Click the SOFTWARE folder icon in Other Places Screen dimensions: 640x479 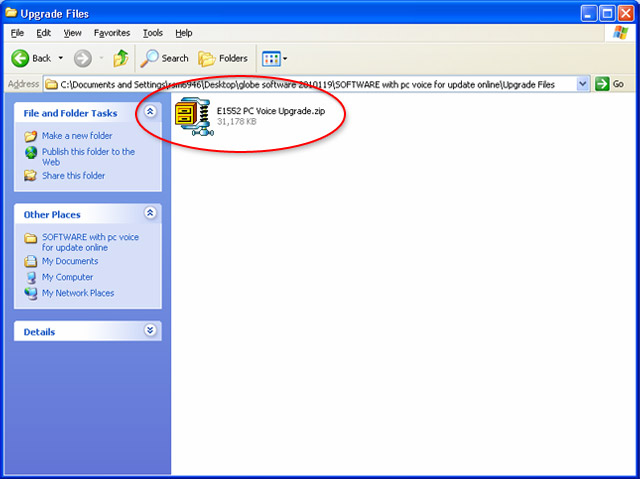coord(31,238)
